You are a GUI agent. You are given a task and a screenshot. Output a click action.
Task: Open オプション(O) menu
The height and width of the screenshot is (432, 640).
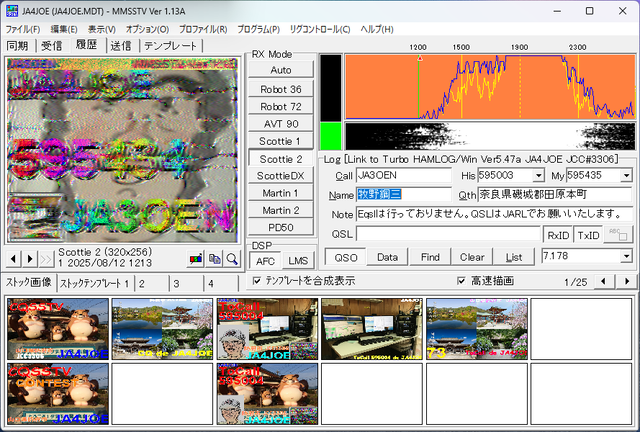coord(147,29)
